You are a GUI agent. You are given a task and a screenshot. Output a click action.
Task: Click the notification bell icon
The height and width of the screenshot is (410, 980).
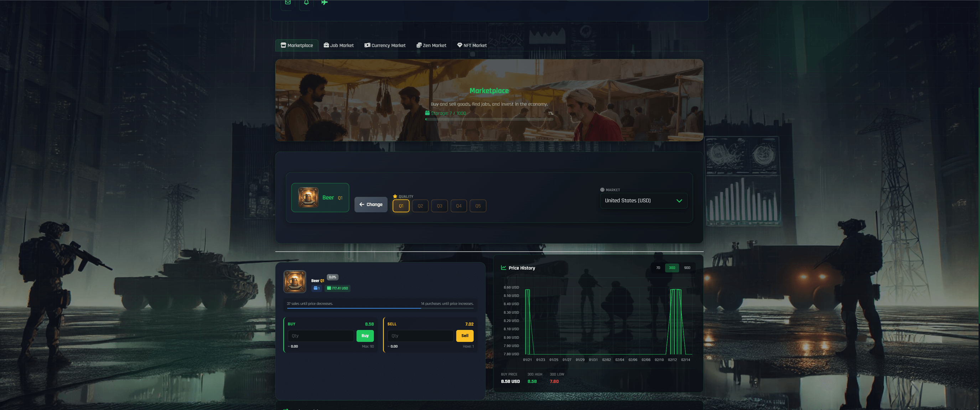tap(306, 2)
